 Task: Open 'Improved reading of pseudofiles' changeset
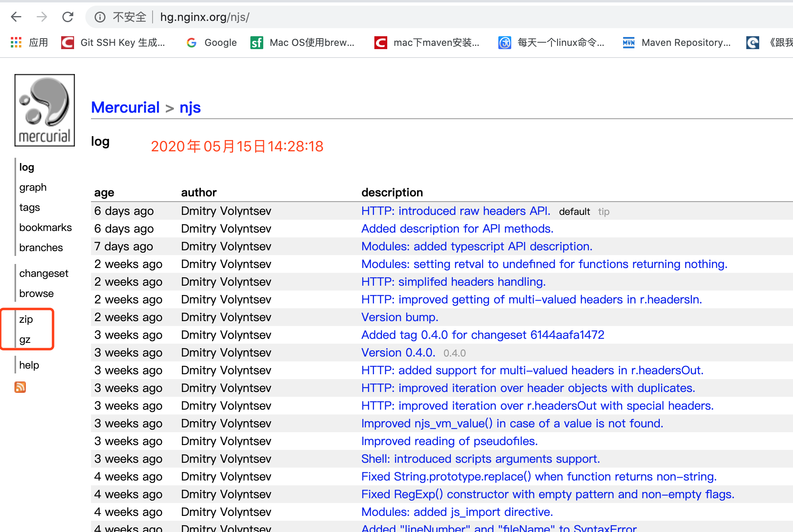tap(449, 441)
